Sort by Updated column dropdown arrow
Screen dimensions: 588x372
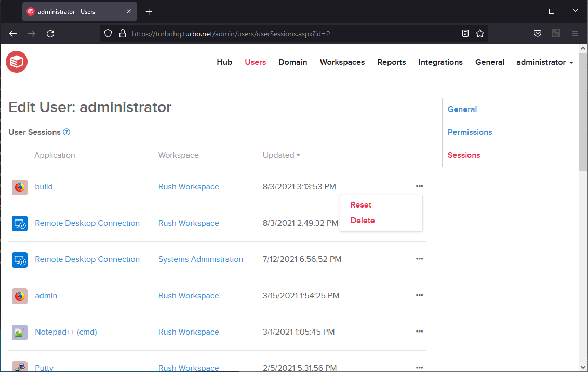299,155
